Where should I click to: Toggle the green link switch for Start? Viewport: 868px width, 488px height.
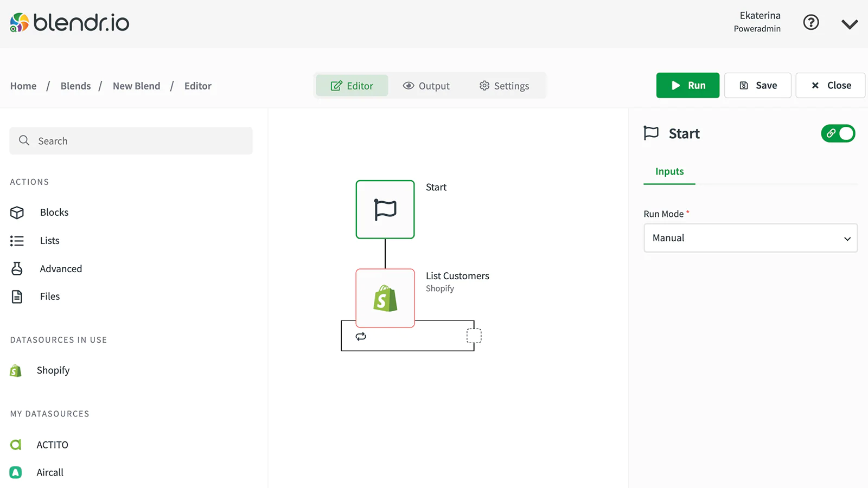[838, 133]
